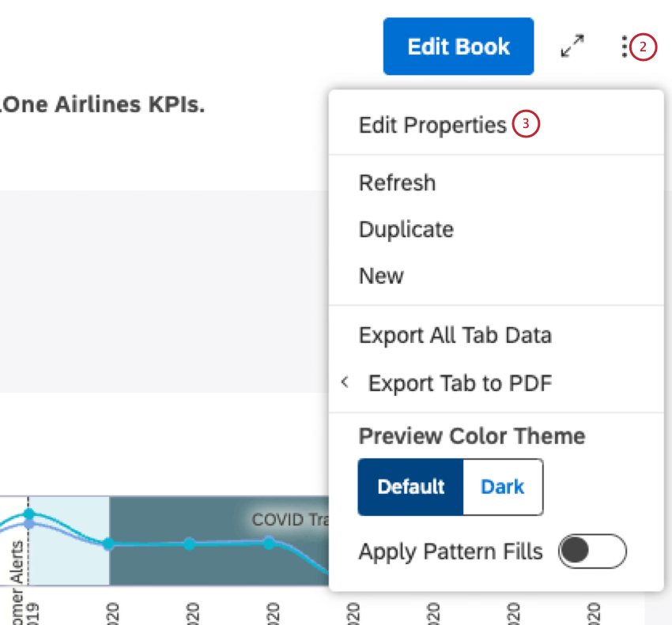The height and width of the screenshot is (625, 672).
Task: Duplicate the current tab via the menu
Action: click(x=406, y=229)
